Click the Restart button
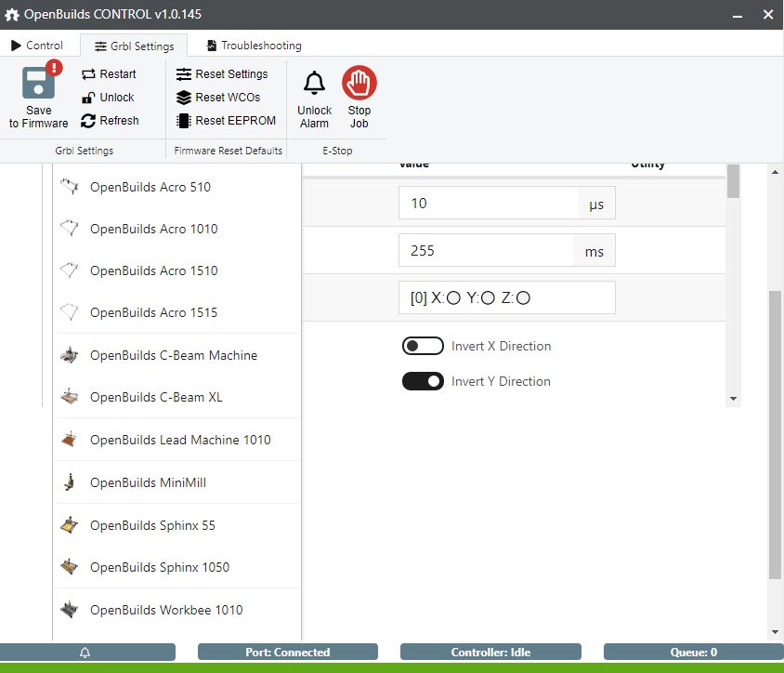Screen dimensions: 784x673 (109, 74)
